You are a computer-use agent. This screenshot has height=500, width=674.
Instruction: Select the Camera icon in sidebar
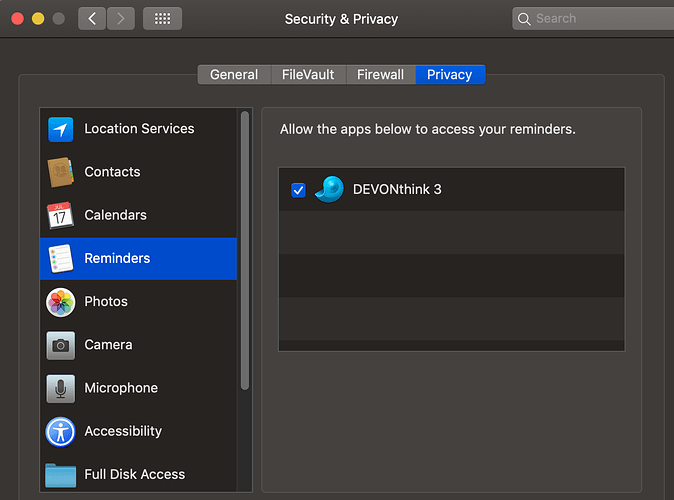(61, 345)
